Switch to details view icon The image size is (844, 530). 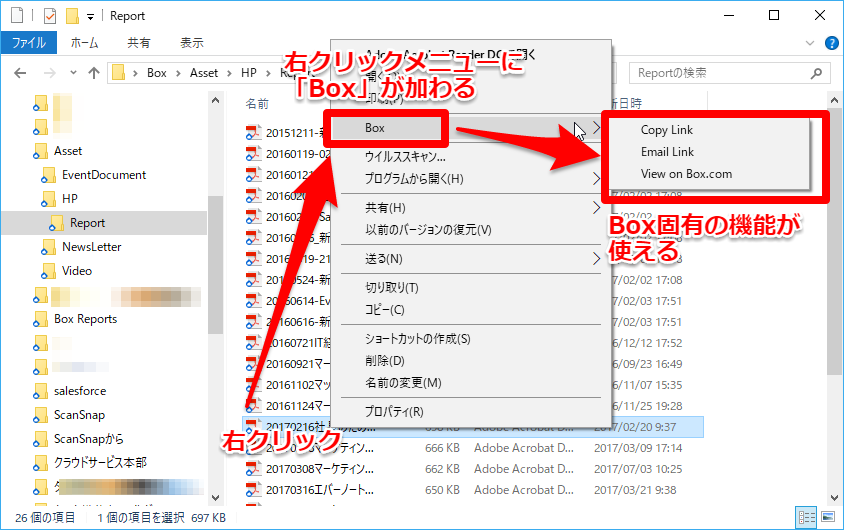(x=806, y=518)
